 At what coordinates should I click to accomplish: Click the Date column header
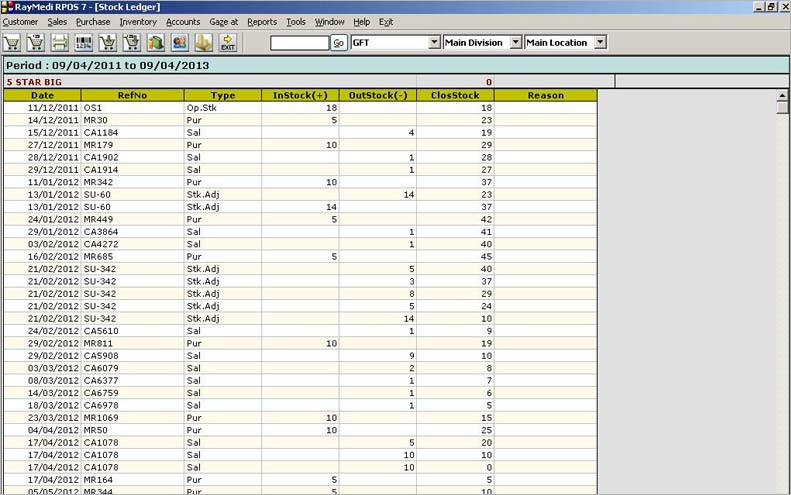coord(42,95)
